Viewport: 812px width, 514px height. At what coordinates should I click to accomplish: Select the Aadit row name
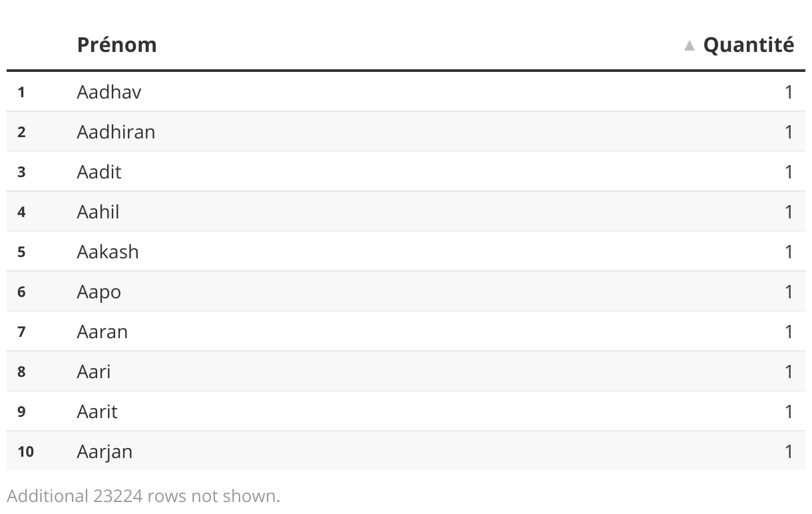tap(99, 172)
